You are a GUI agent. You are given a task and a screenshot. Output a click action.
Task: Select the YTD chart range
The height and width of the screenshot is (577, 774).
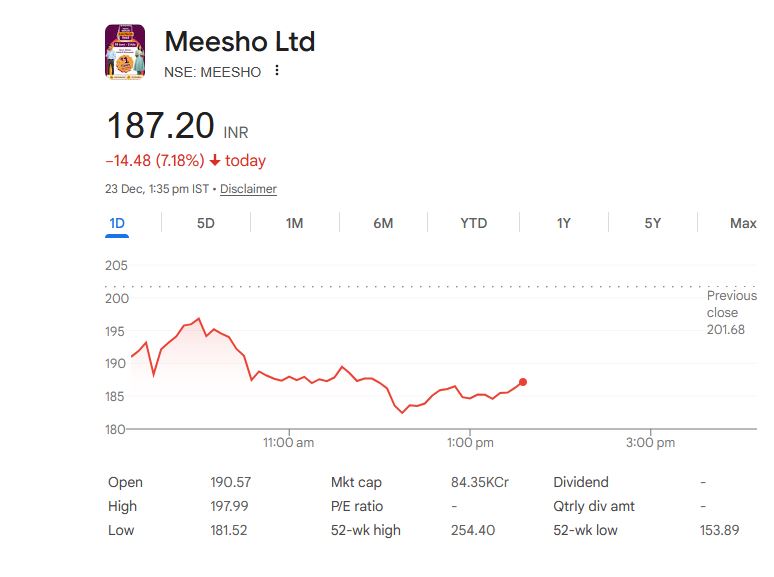473,223
